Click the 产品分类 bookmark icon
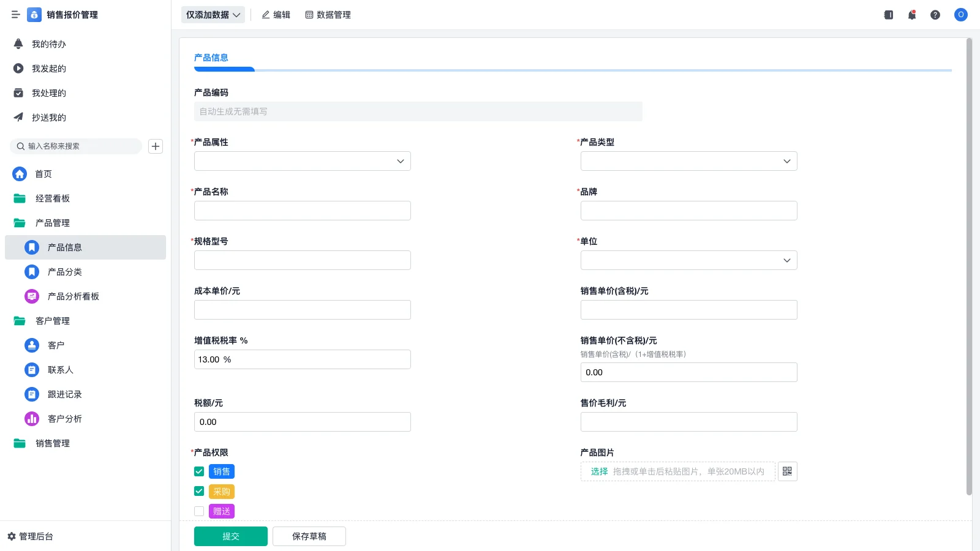Screen dimensions: 980x551 pyautogui.click(x=32, y=272)
